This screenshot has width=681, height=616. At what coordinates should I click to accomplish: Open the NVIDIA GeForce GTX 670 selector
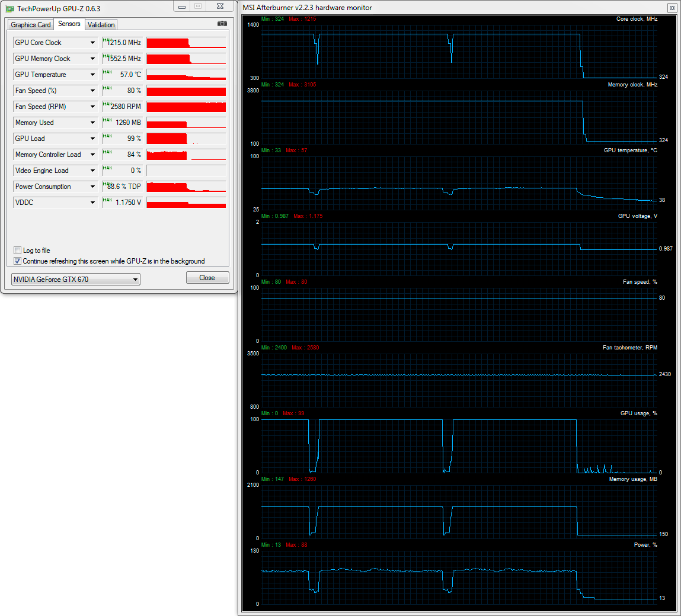click(x=76, y=279)
